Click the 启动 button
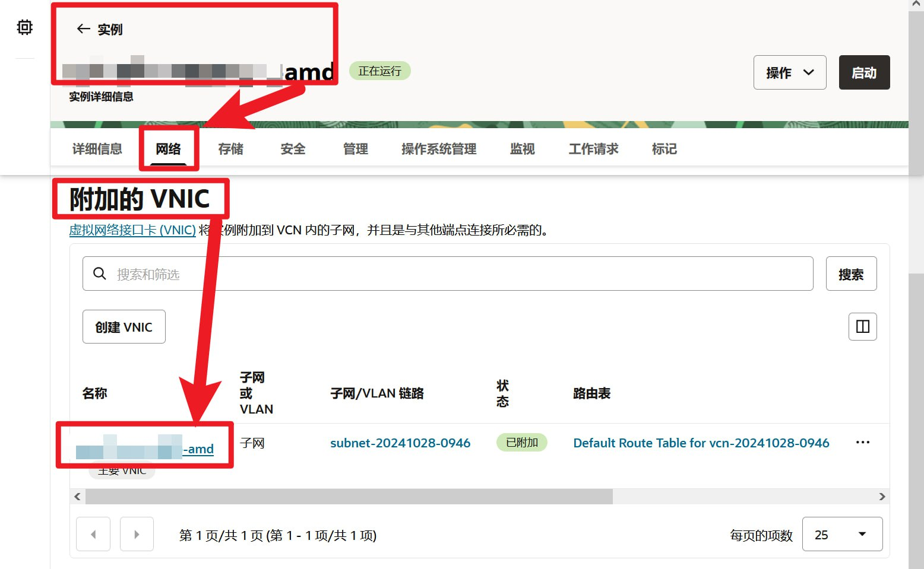This screenshot has width=924, height=569. click(x=863, y=72)
